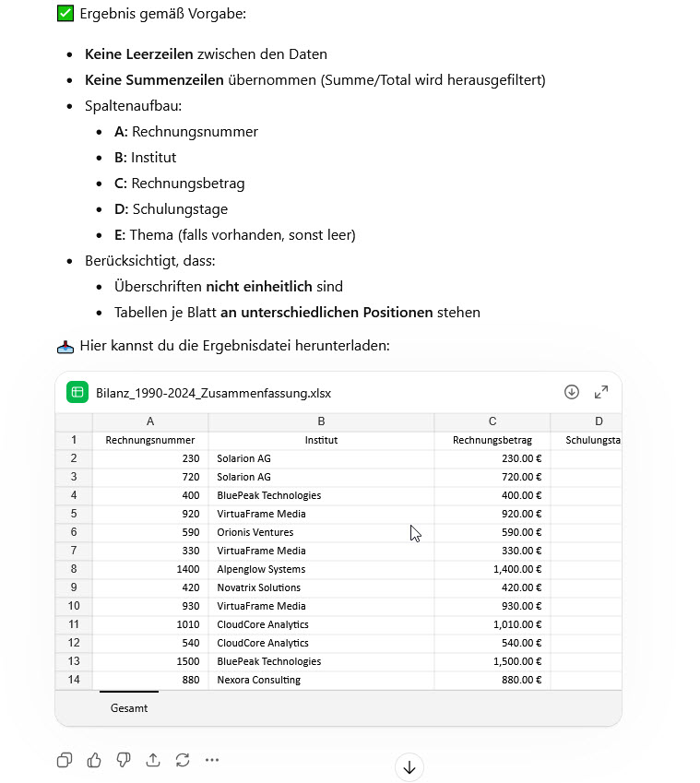Viewport: 700px width, 783px height.
Task: Give the response a thumbs down
Action: (x=124, y=760)
